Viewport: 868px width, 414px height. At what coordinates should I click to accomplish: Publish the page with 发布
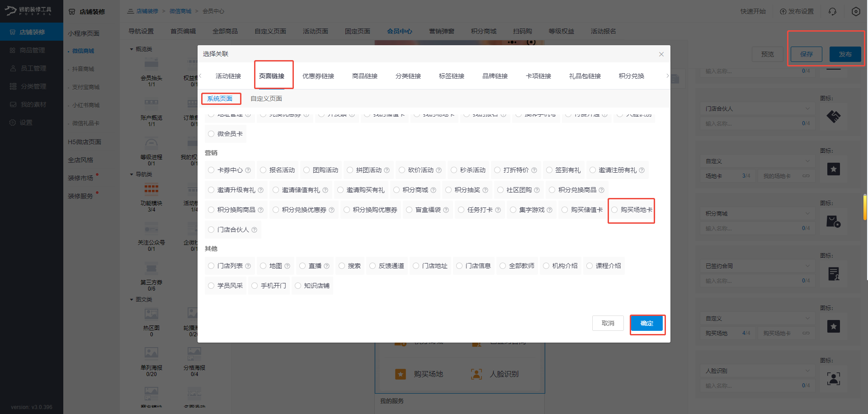pyautogui.click(x=844, y=54)
